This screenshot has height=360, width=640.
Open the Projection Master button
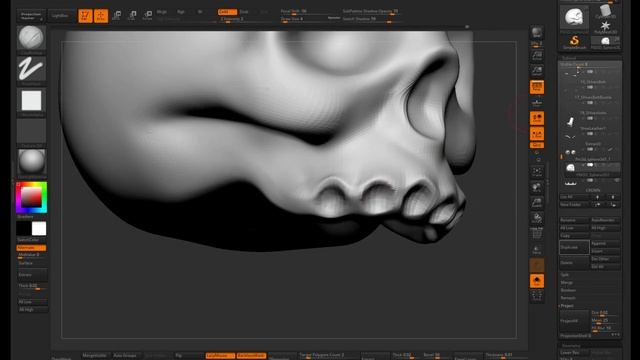[x=31, y=16]
